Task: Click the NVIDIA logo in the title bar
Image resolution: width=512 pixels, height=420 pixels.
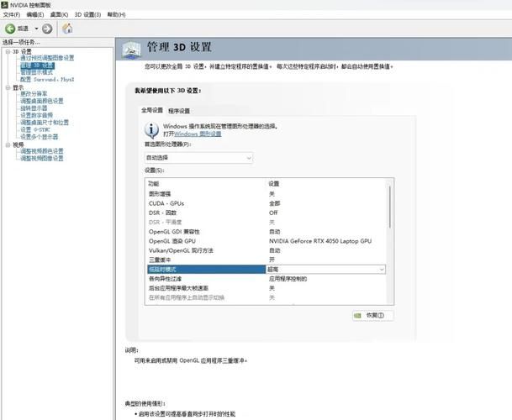Action: pos(5,4)
